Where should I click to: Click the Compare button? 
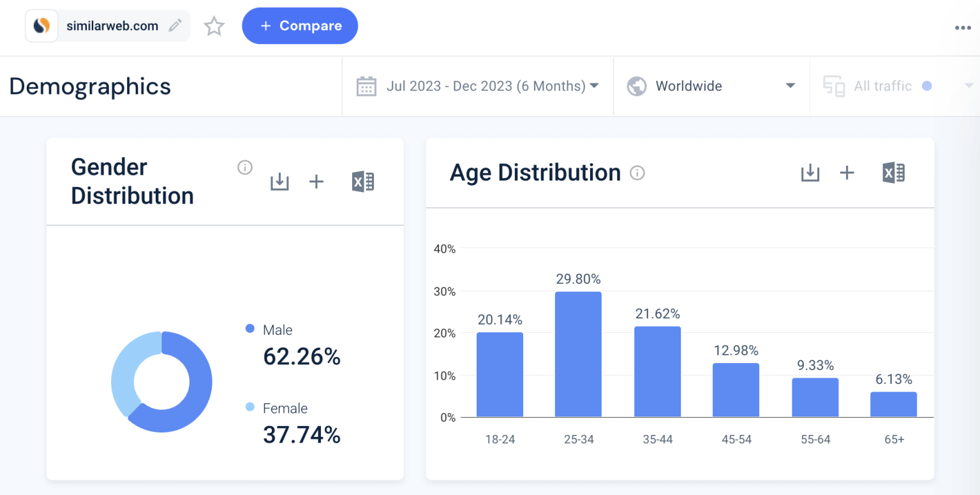(299, 26)
